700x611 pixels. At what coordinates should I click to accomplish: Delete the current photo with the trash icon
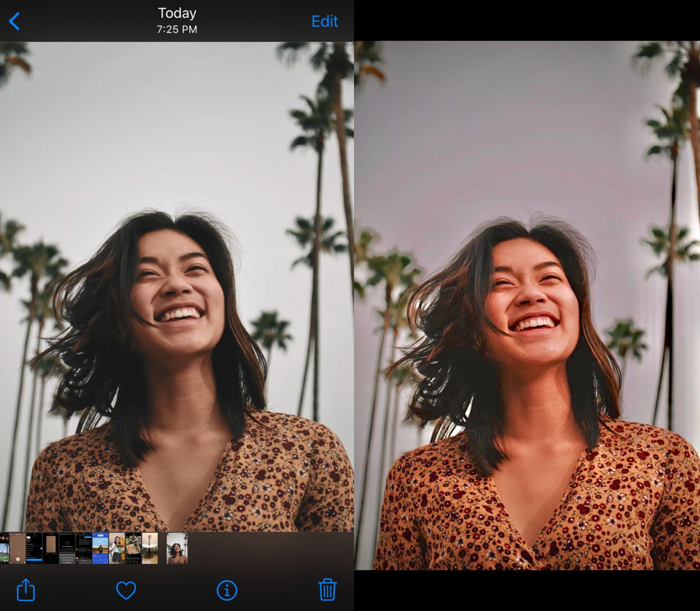pyautogui.click(x=327, y=590)
